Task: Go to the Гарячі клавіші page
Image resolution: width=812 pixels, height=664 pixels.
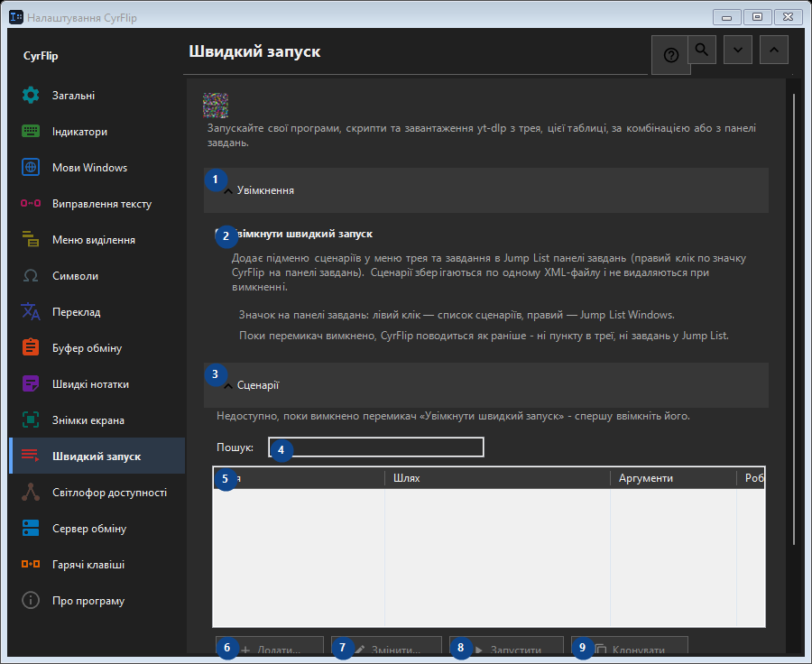Action: pyautogui.click(x=97, y=565)
